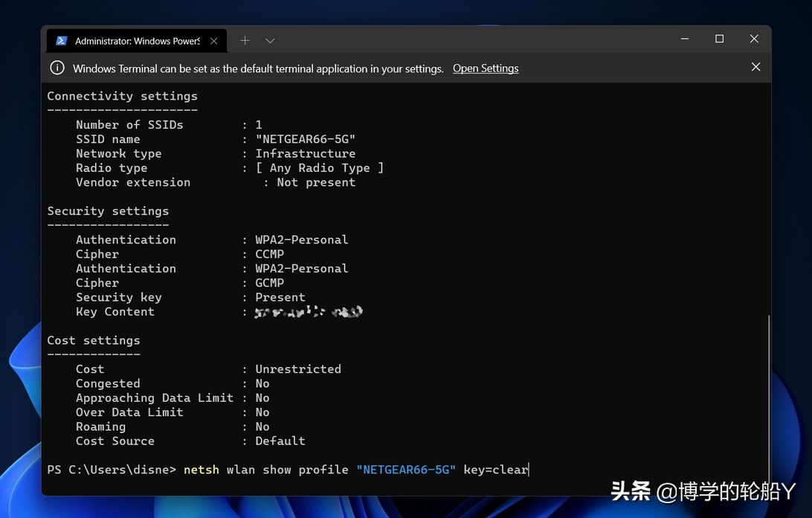Close the Administrator: Windows PowerShell tab

[214, 41]
